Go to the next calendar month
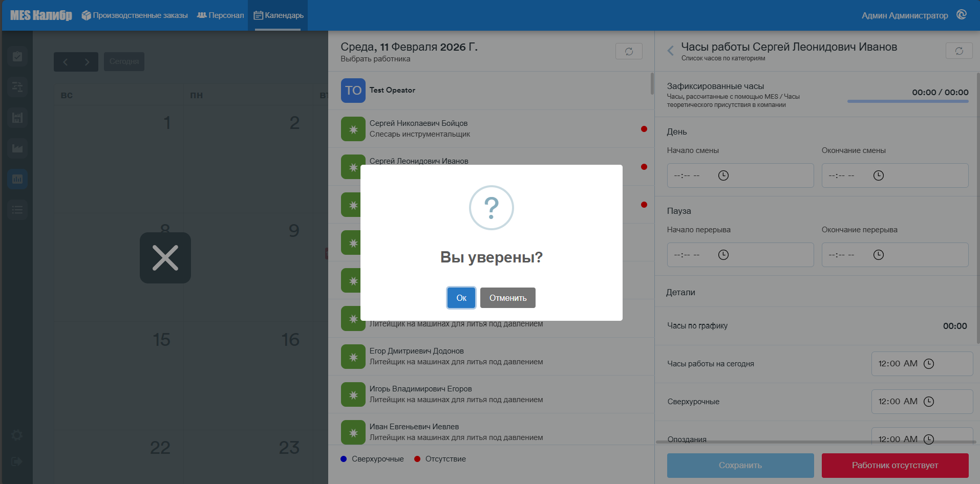980x484 pixels. [87, 62]
